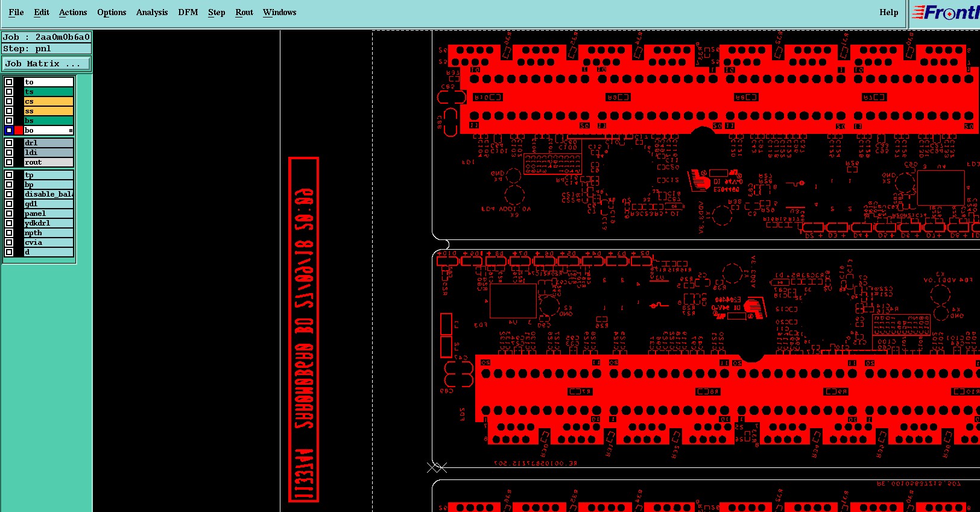This screenshot has width=980, height=512.
Task: Toggle display checkbox for layer ldi
Action: tap(9, 153)
